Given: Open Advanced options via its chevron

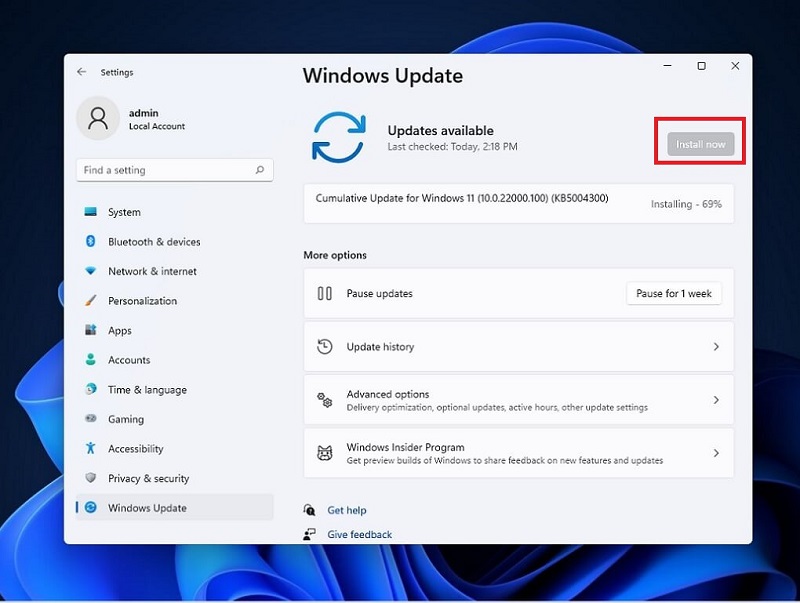Looking at the screenshot, I should (x=716, y=400).
